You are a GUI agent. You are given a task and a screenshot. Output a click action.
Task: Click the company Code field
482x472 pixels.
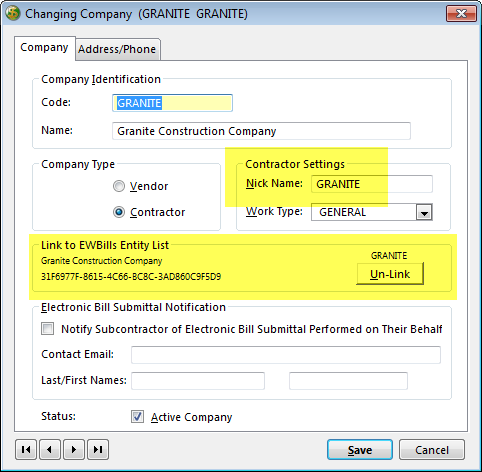172,103
